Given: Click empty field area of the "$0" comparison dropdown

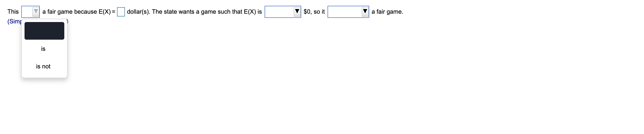Looking at the screenshot, I should (279, 12).
